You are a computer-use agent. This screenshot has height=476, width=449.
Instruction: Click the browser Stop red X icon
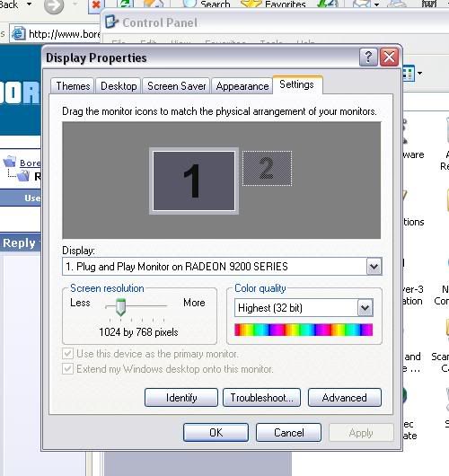(96, 5)
